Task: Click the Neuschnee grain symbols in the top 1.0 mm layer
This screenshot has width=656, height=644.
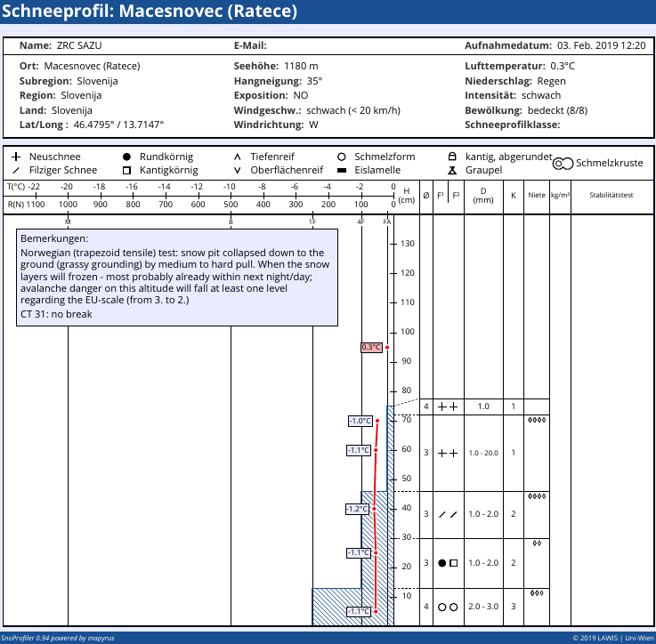Action: pos(448,407)
